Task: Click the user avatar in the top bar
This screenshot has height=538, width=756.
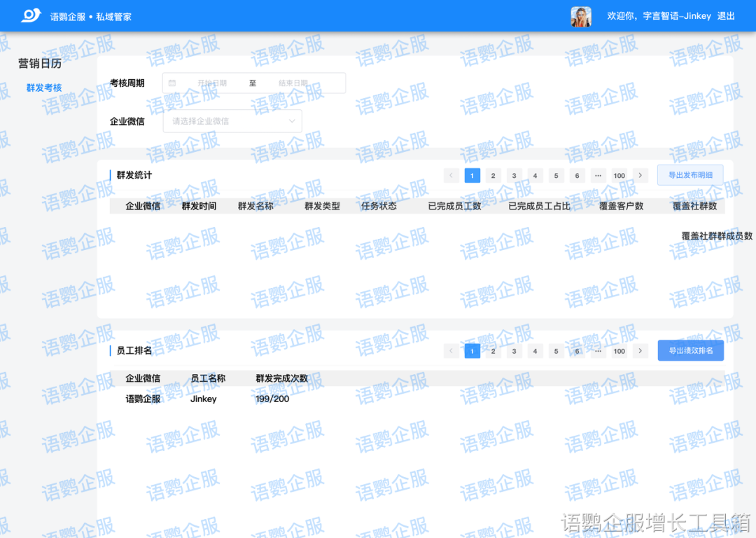Action: point(580,15)
